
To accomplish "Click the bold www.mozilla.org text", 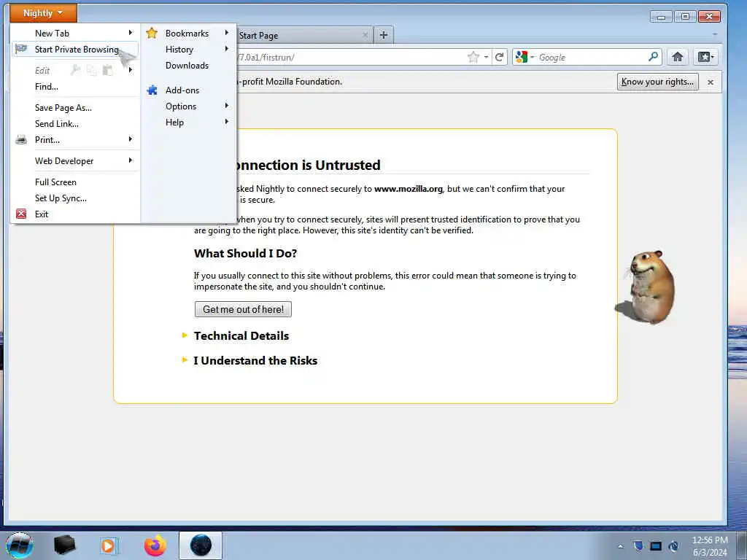I will [x=409, y=189].
